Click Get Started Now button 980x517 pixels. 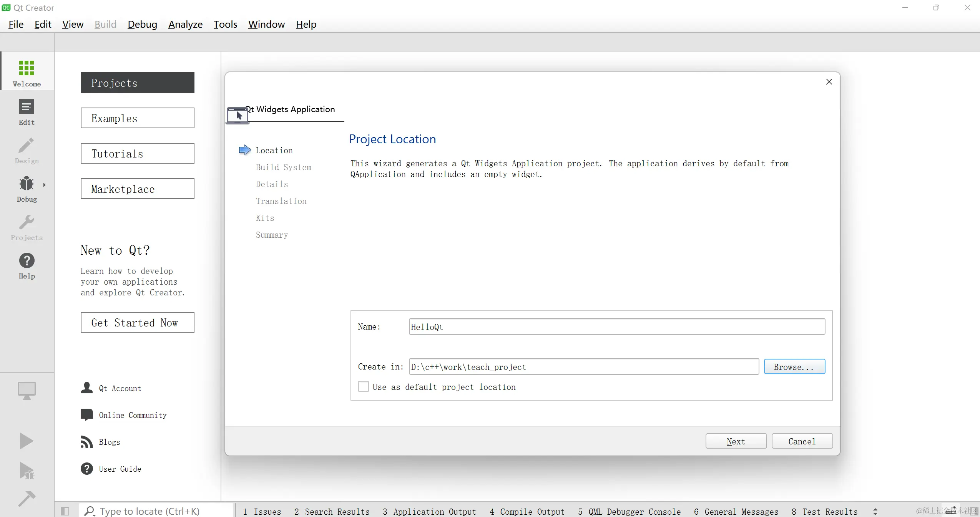pos(137,323)
